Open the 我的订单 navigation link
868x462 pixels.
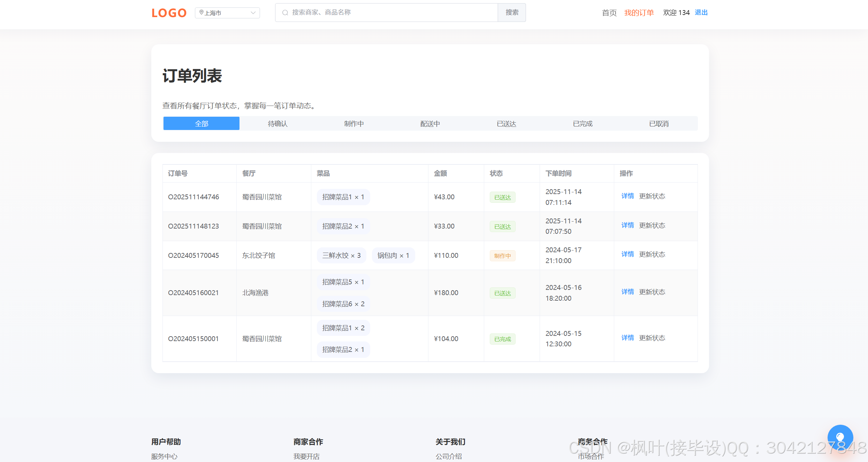pyautogui.click(x=639, y=12)
